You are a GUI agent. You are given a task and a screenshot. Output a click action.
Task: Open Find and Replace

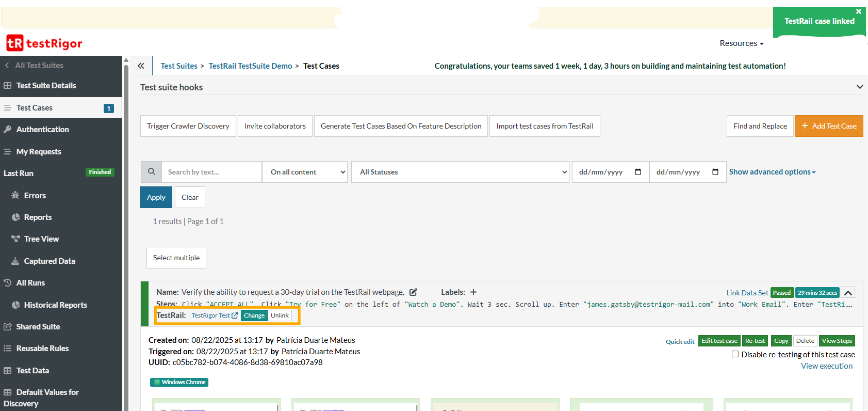click(x=760, y=126)
